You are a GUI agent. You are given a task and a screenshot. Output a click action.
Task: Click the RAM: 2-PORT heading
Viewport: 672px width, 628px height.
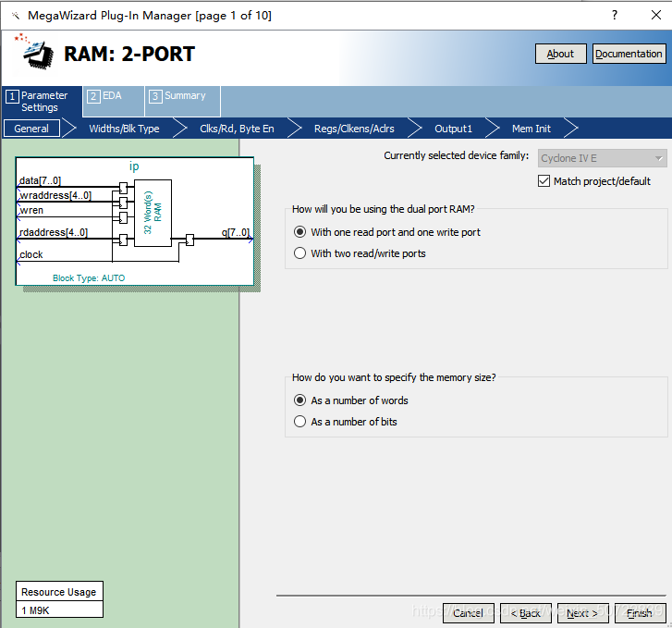(x=129, y=54)
